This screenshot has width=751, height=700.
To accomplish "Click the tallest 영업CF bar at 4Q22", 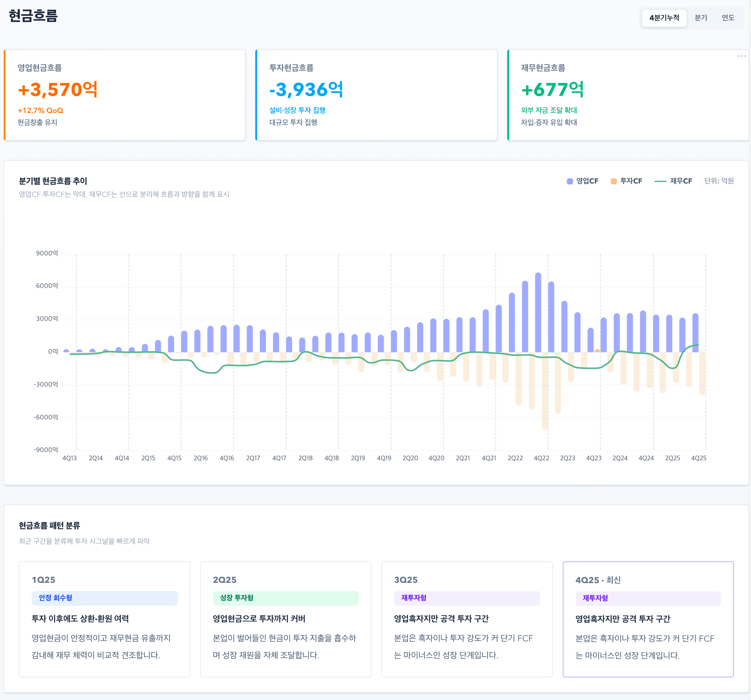I will pos(538,312).
